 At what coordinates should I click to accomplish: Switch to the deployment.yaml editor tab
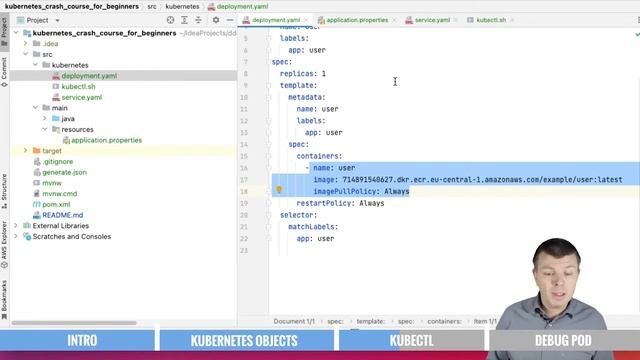click(276, 20)
